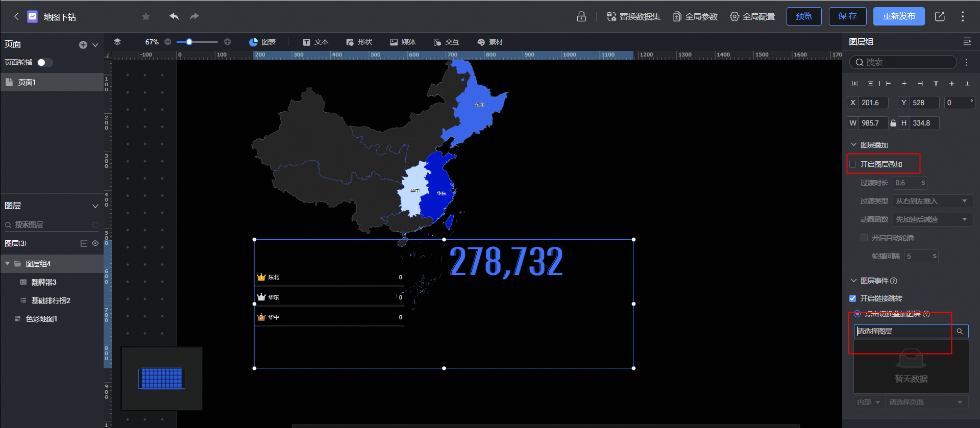Click the share/export icon beside 重新发布

(x=940, y=16)
